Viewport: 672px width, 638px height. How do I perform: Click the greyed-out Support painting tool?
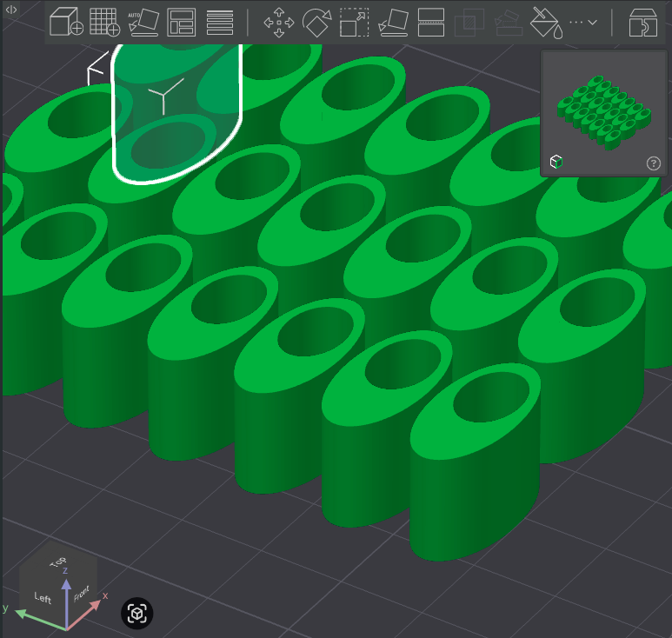pos(509,23)
